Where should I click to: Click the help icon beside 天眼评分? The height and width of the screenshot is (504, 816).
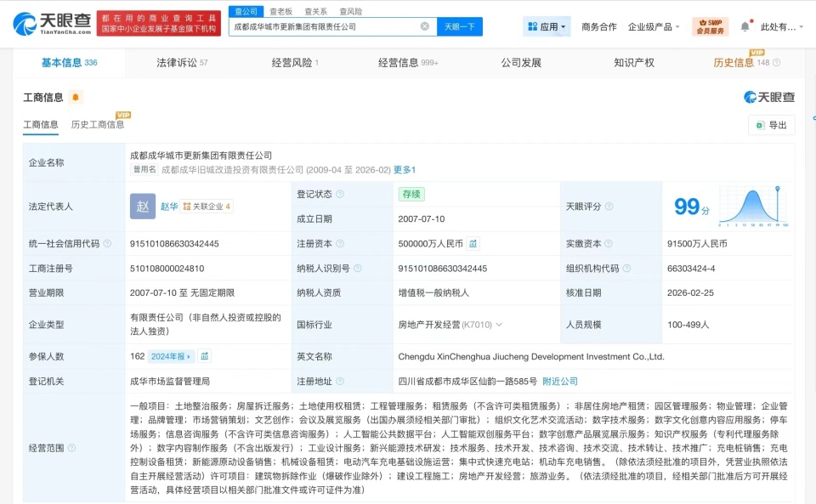(610, 205)
